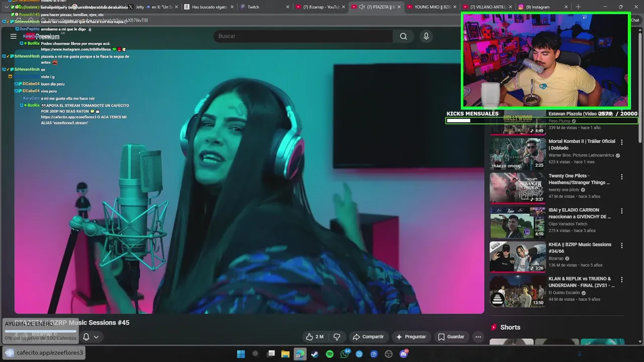Open the Warner Bros. Pictures Latinoamérica channel
The image size is (644, 362).
click(581, 155)
